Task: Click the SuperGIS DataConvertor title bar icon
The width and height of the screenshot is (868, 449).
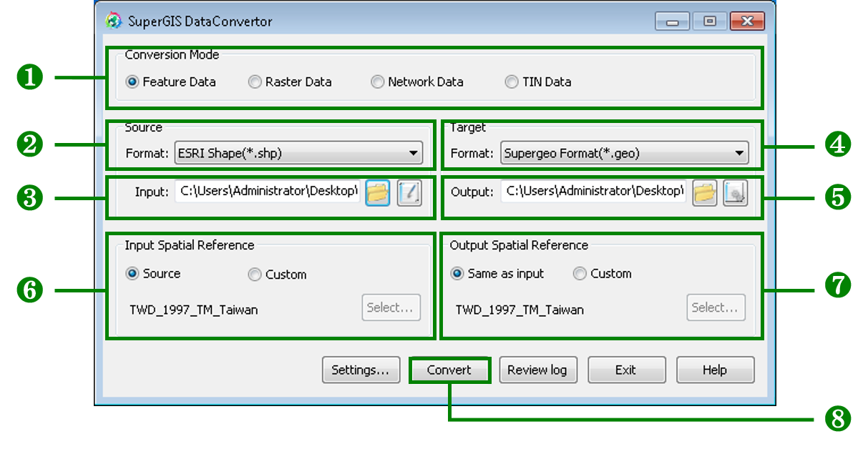Action: (114, 21)
